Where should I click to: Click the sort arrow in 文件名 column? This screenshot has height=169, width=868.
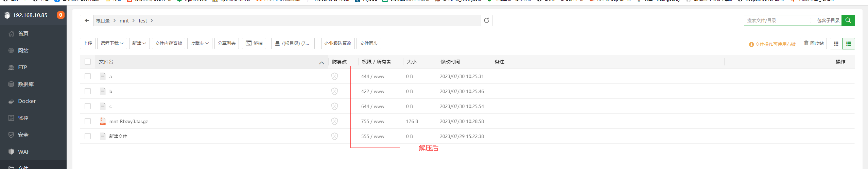click(x=322, y=63)
